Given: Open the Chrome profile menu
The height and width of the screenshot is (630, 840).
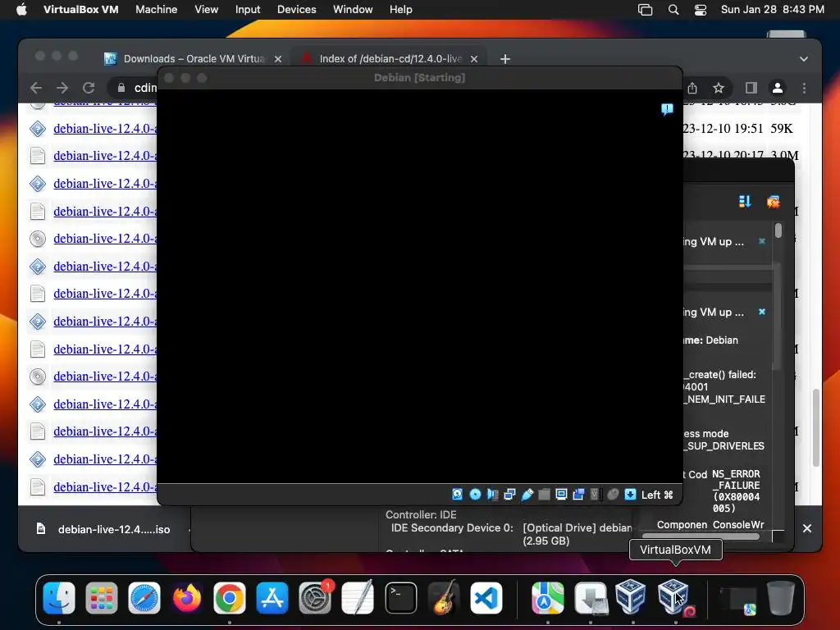Looking at the screenshot, I should point(778,88).
